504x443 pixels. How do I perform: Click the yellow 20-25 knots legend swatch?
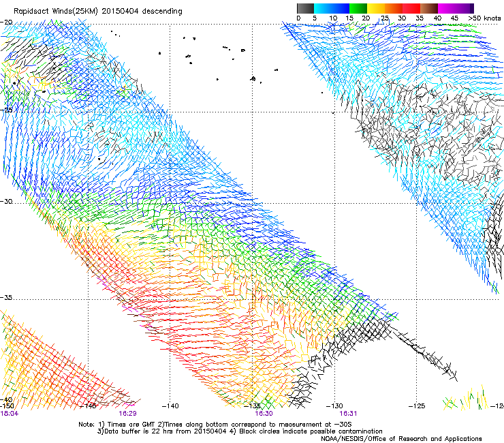376,8
